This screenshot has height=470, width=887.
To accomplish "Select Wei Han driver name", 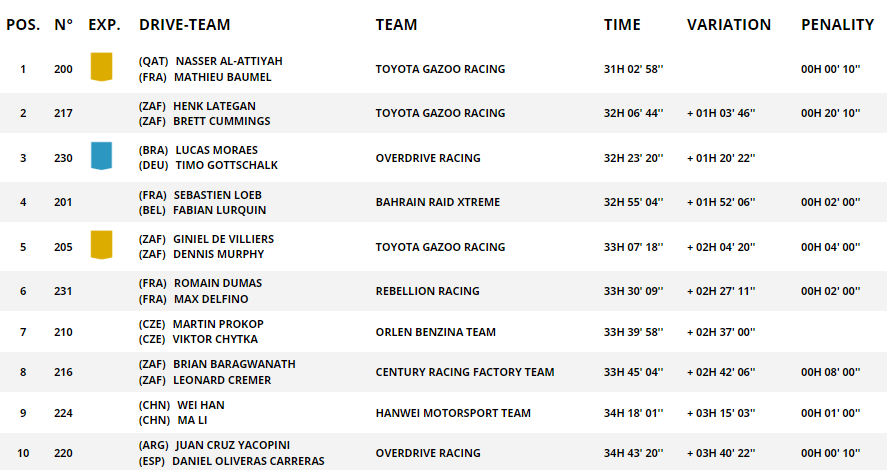I will (201, 405).
